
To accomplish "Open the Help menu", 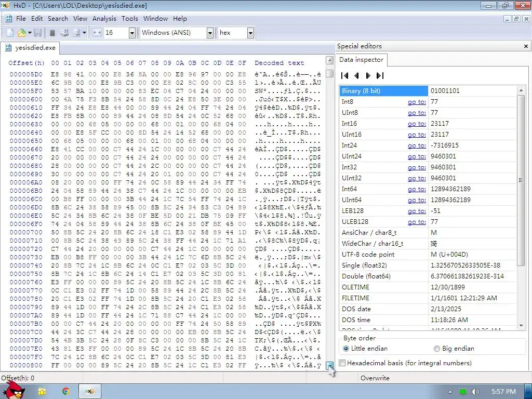I will pyautogui.click(x=180, y=19).
